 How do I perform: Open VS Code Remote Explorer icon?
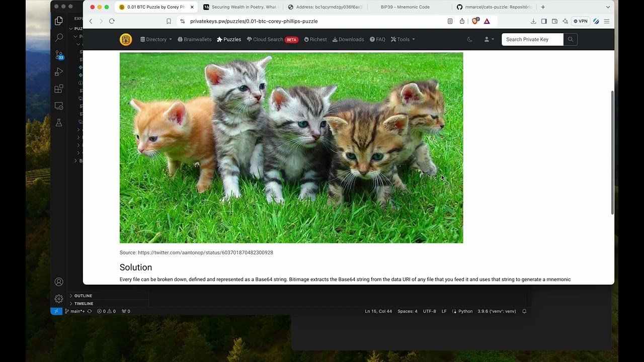[59, 106]
